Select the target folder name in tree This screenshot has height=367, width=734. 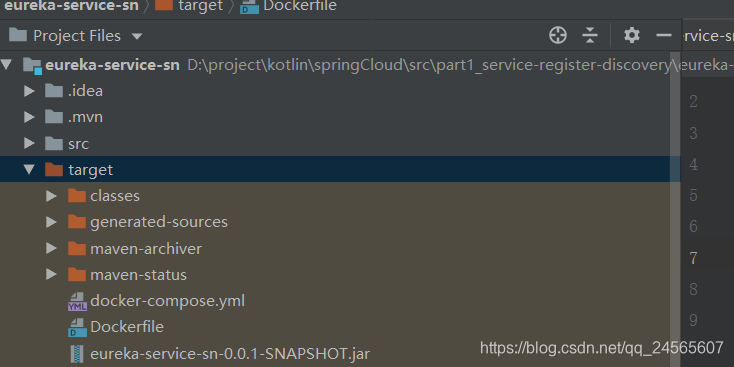90,170
